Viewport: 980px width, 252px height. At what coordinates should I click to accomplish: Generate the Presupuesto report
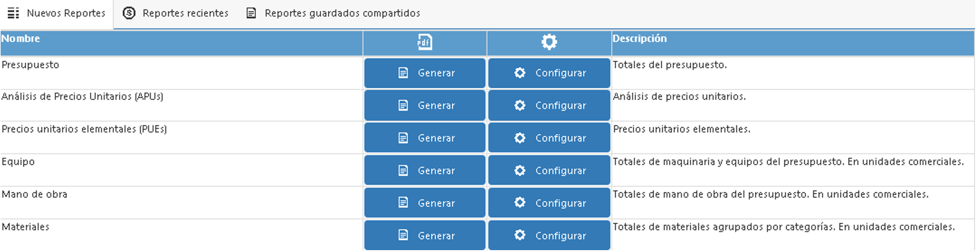425,73
